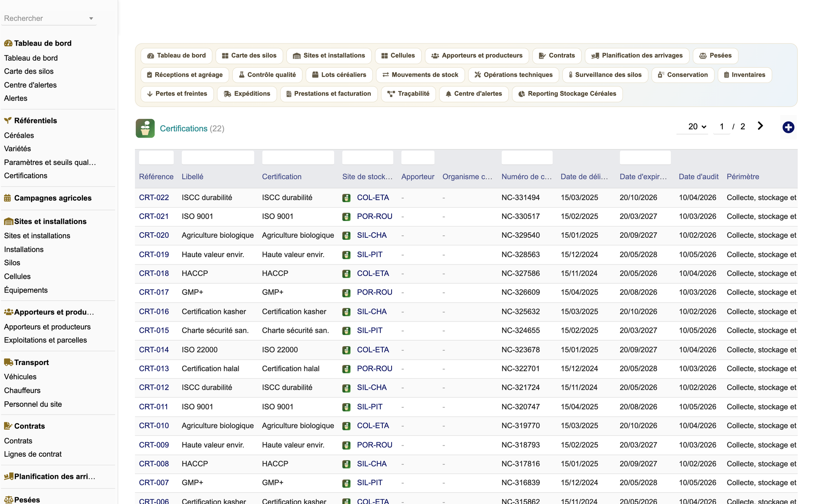Open Traçabilité tab
The image size is (815, 504).
(408, 94)
